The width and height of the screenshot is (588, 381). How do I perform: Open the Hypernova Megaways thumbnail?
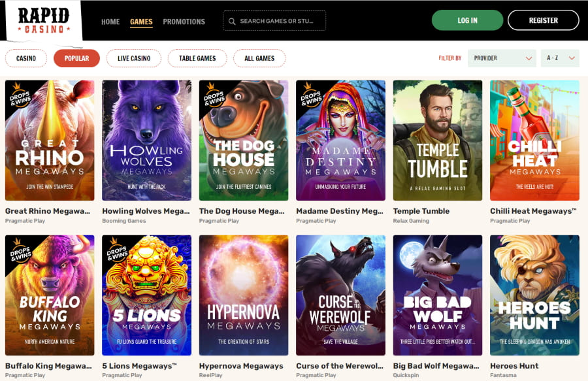(244, 295)
